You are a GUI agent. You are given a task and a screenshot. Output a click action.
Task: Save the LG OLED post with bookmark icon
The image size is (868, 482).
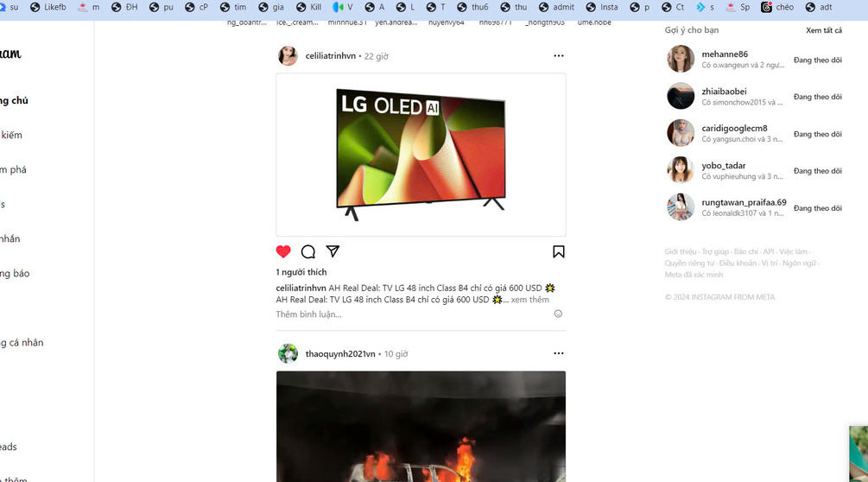tap(559, 251)
